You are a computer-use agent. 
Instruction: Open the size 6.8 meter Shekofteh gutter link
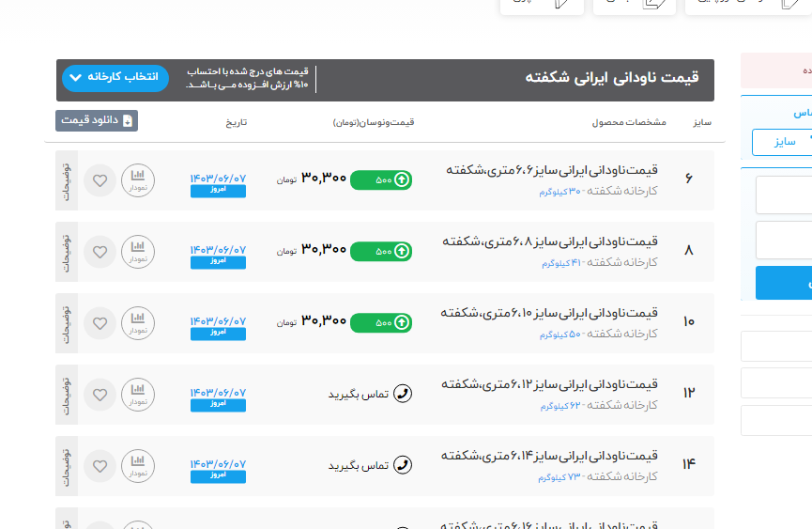550,241
